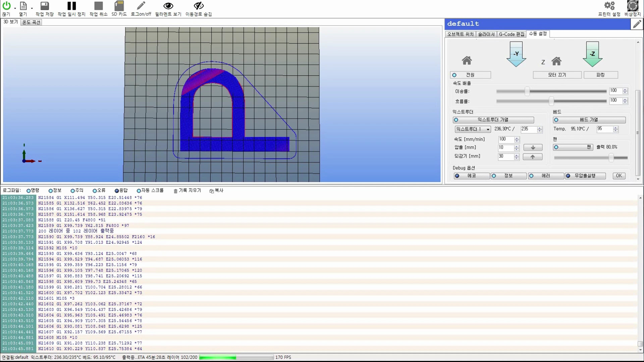The width and height of the screenshot is (644, 362).
Task: Click the 되감기 [mm] spinner arrows
Action: pyautogui.click(x=517, y=157)
